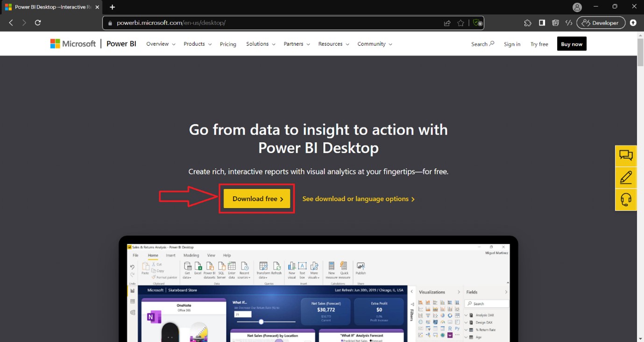The width and height of the screenshot is (644, 342).
Task: Select the Transform data icon
Action: [263, 266]
